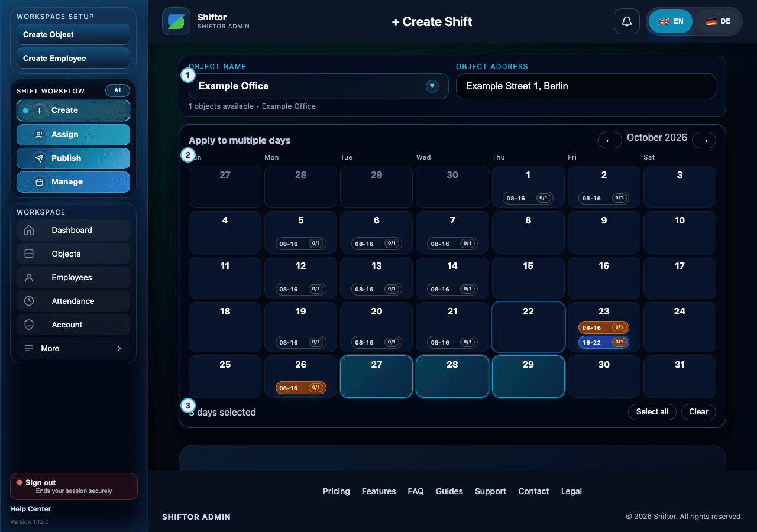Open the Assign workflow step
Image resolution: width=757 pixels, height=532 pixels.
coord(73,135)
